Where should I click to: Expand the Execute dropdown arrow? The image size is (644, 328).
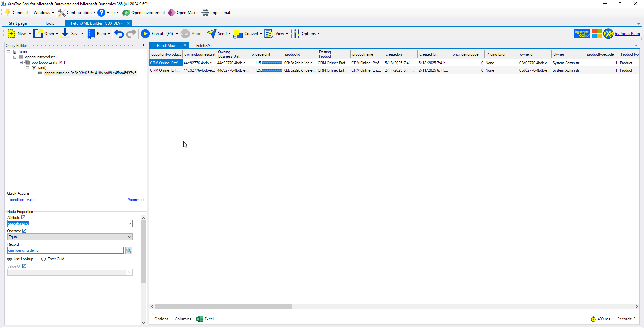point(177,34)
